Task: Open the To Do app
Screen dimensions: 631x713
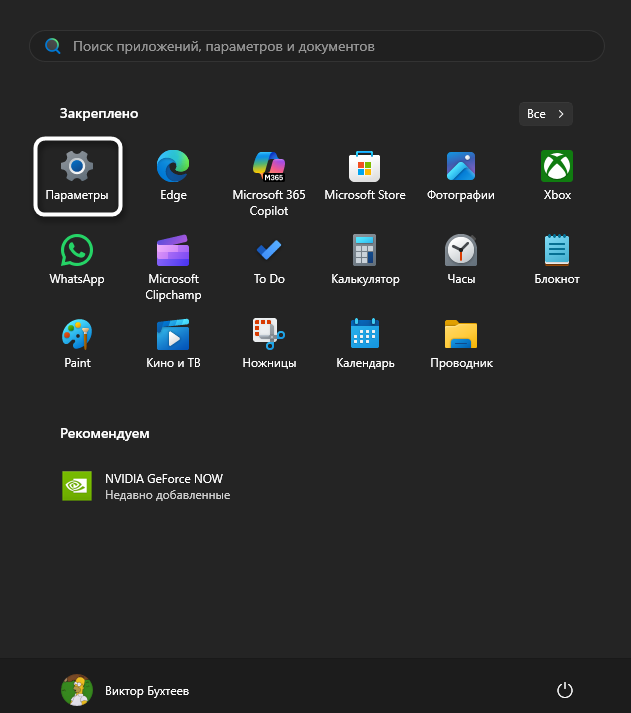Action: (x=269, y=260)
